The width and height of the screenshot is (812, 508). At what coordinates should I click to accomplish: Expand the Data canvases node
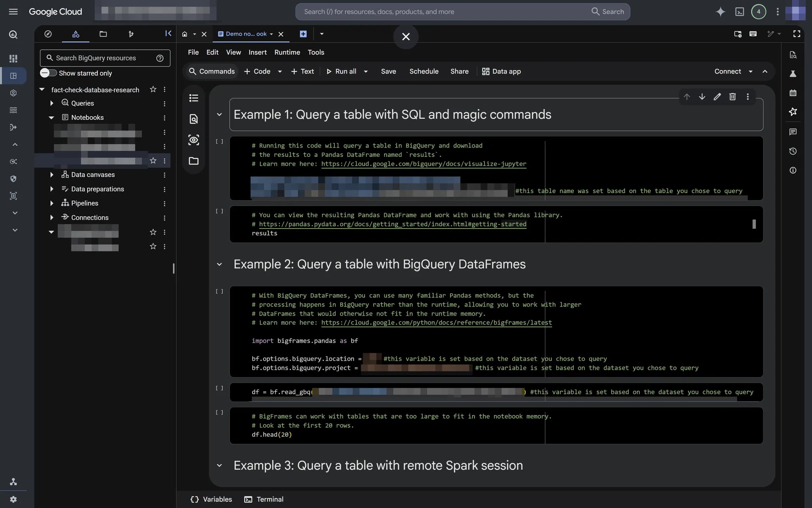[51, 175]
